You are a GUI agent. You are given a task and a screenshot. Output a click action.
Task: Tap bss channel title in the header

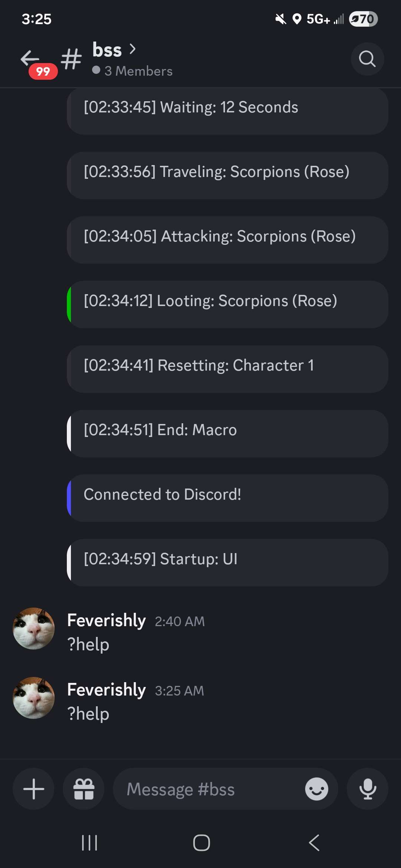pyautogui.click(x=107, y=50)
